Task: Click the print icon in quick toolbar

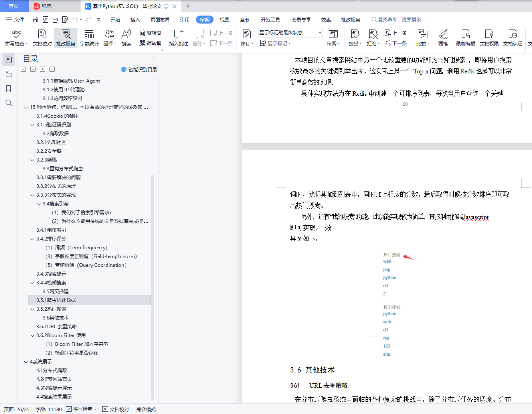Action: pos(55,20)
